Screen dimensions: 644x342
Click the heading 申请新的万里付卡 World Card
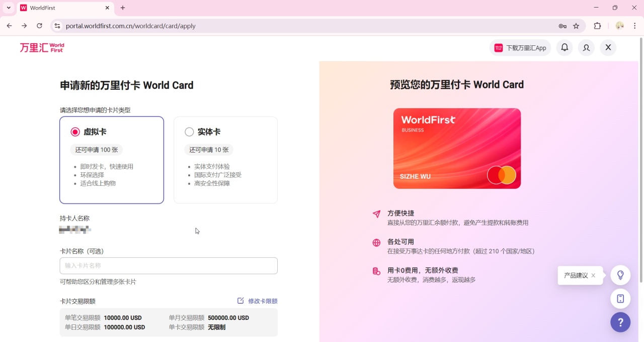(127, 85)
